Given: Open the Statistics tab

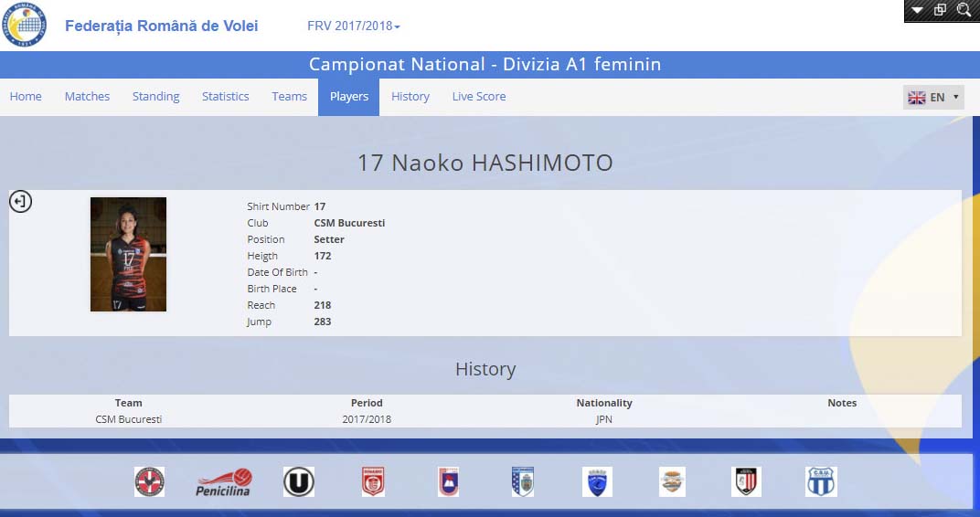Looking at the screenshot, I should coord(225,97).
